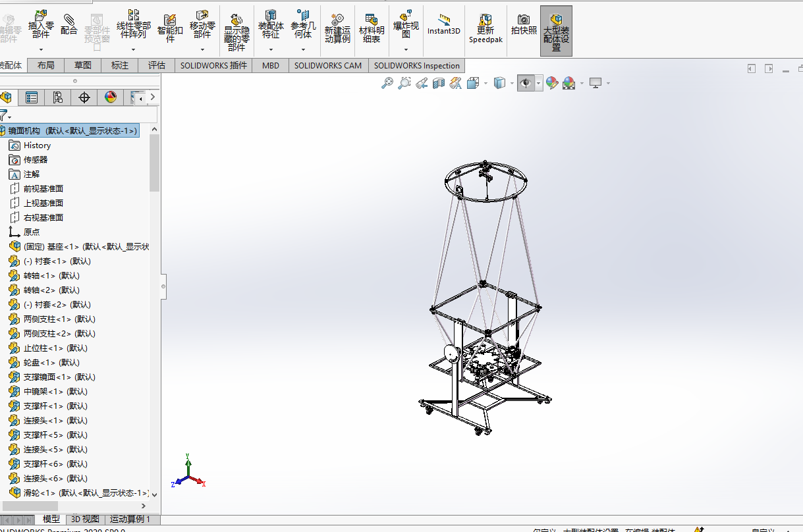Open the SOLIDWORKS CAM tab
Screen dimensions: 803x532
(328, 65)
